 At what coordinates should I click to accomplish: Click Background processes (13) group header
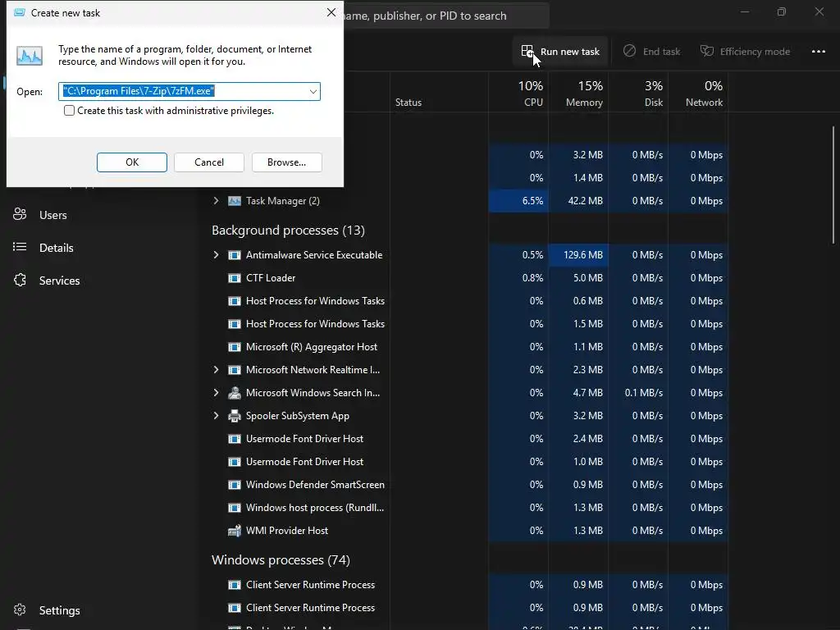[288, 231]
